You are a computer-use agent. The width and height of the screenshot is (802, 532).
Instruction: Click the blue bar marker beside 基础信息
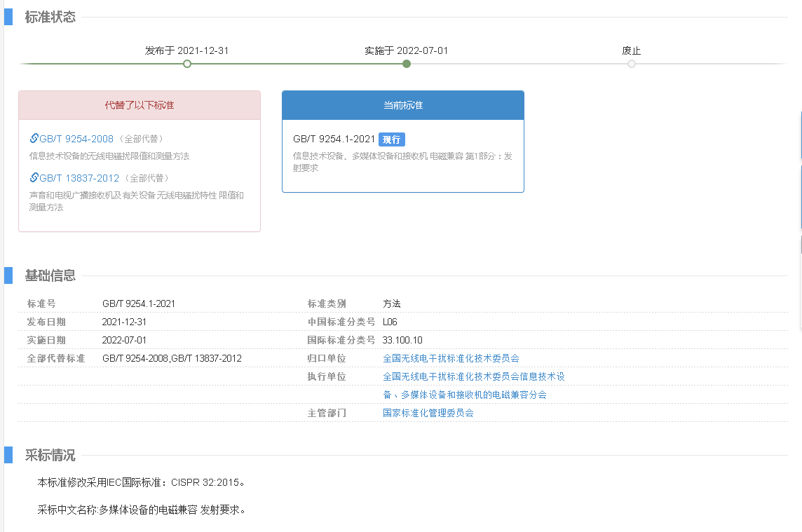pos(8,275)
